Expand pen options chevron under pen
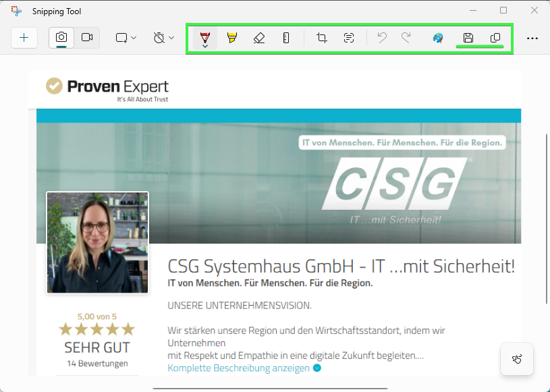 205,46
